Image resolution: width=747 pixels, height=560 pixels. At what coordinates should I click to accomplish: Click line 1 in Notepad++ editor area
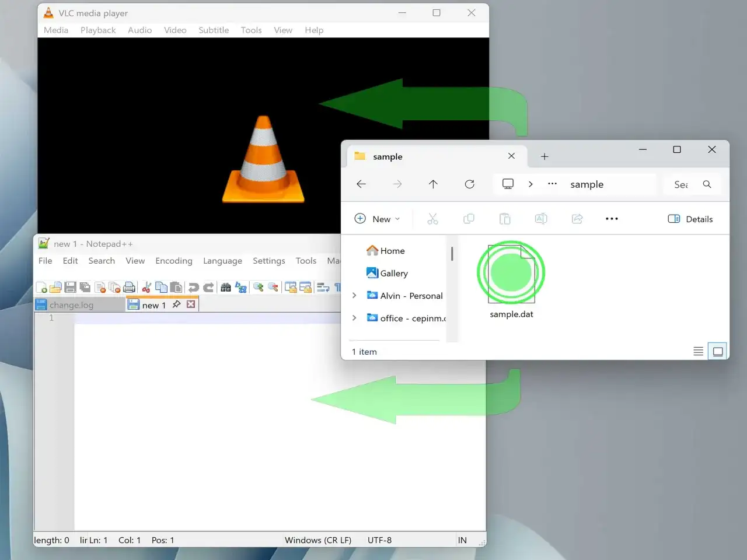coord(207,318)
